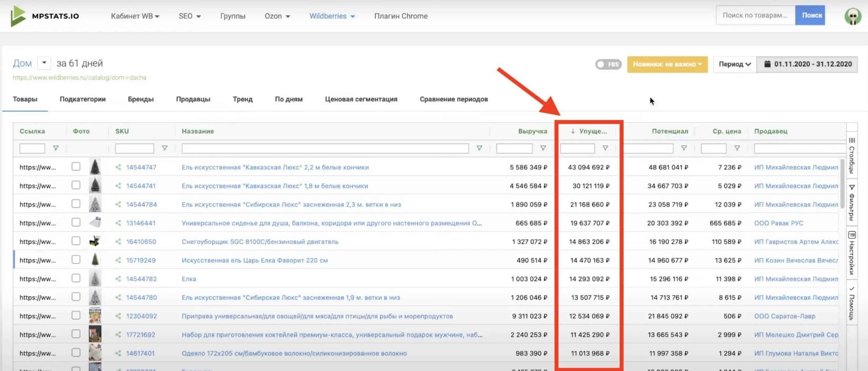Click the Поиск по товарам search field
This screenshot has width=868, height=371.
tap(755, 15)
